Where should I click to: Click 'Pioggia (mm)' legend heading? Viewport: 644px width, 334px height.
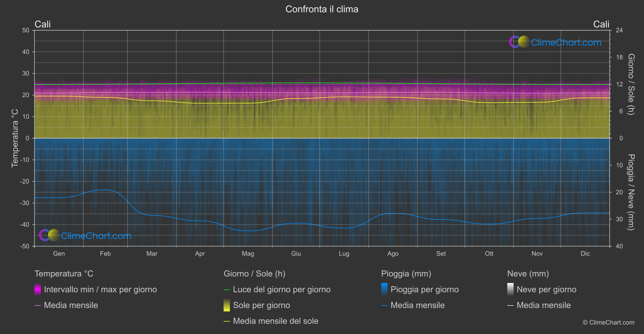pyautogui.click(x=406, y=274)
